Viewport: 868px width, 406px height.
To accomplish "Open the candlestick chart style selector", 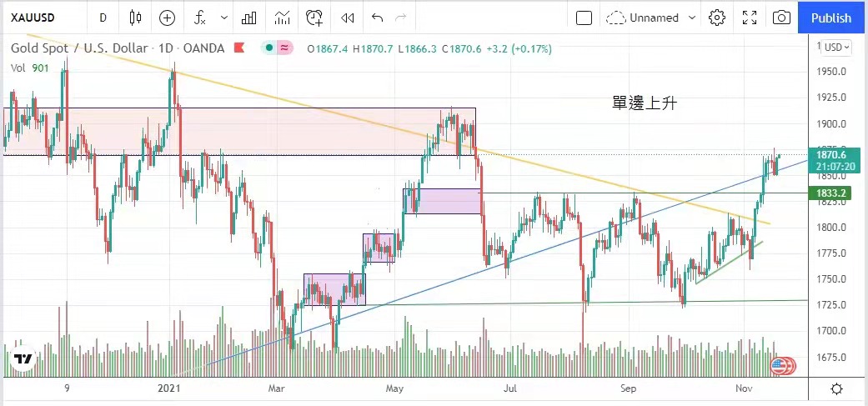I will point(136,18).
